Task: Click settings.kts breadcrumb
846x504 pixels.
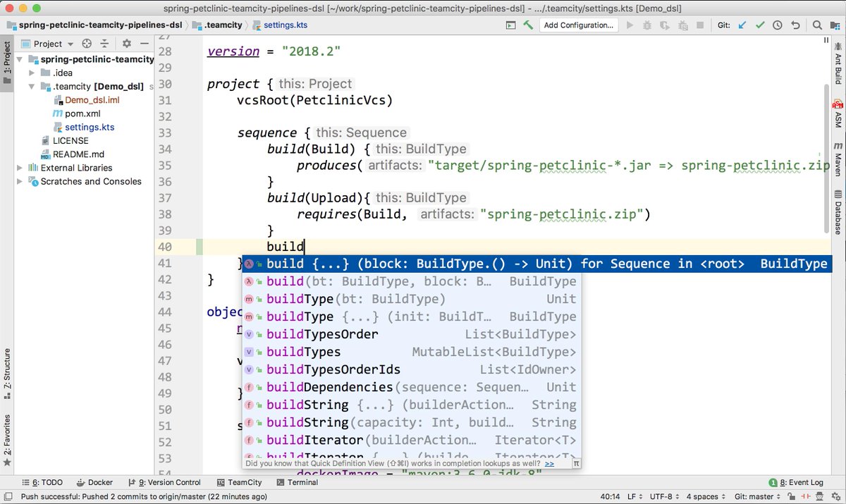Action: pyautogui.click(x=279, y=25)
